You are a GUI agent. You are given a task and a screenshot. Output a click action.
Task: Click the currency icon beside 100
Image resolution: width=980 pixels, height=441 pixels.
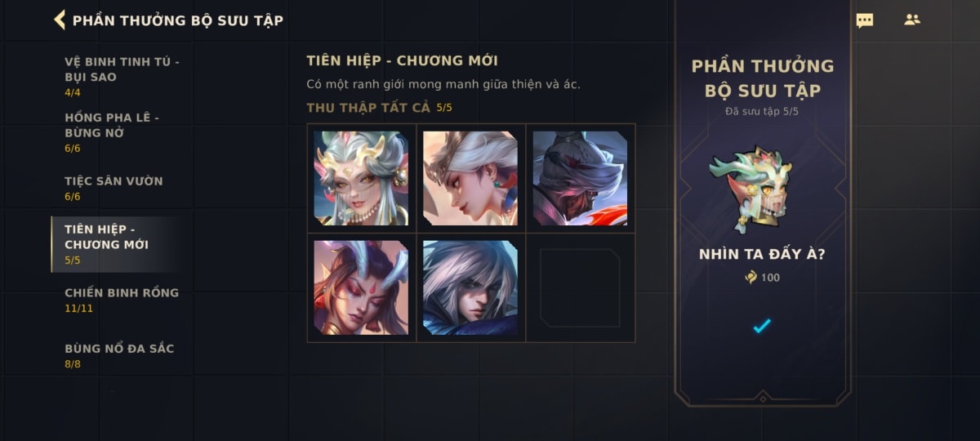751,277
